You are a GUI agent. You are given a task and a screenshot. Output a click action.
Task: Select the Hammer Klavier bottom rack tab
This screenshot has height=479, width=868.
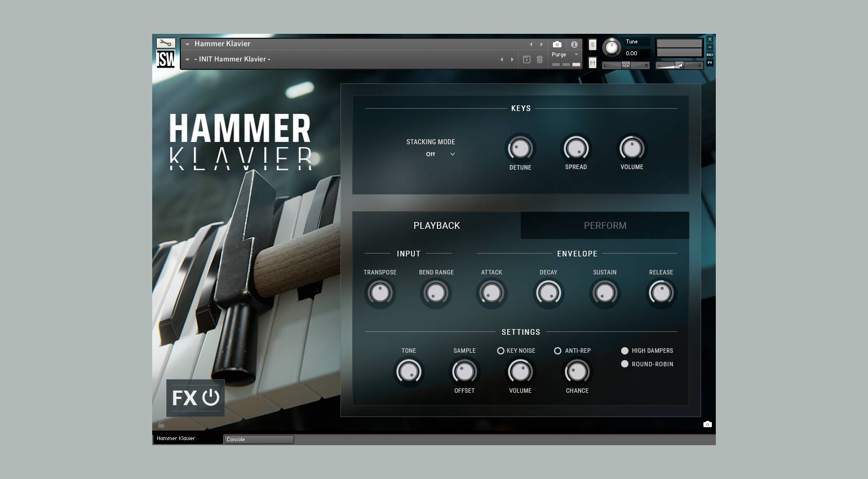pos(188,438)
